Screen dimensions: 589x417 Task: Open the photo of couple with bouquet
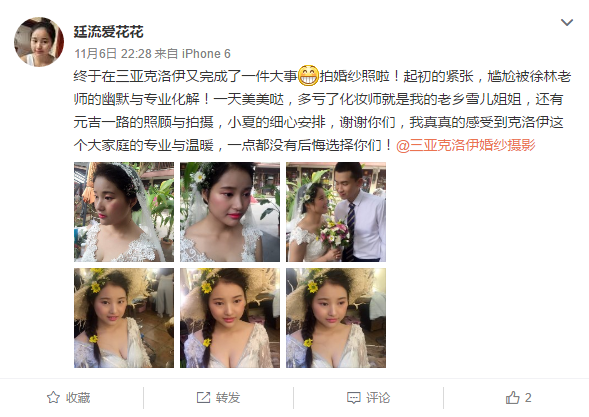(x=336, y=212)
